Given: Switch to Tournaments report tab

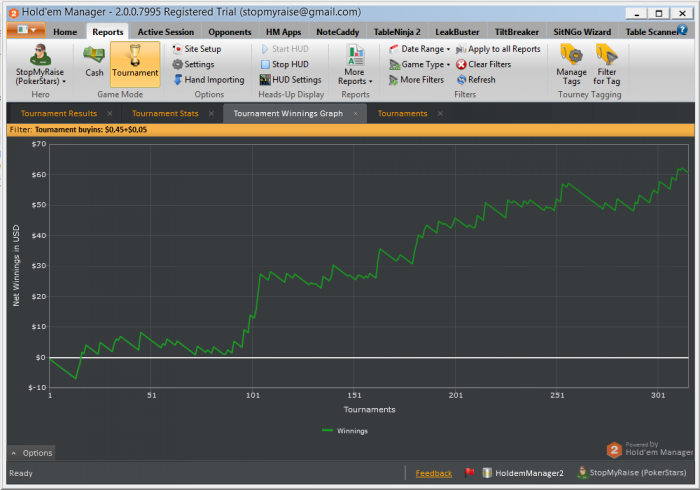Looking at the screenshot, I should 402,114.
